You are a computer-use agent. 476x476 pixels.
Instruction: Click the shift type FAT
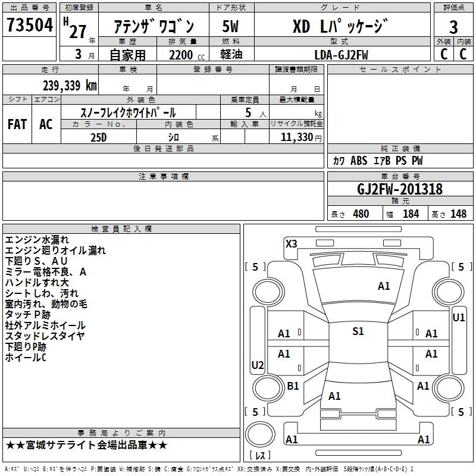click(x=17, y=124)
